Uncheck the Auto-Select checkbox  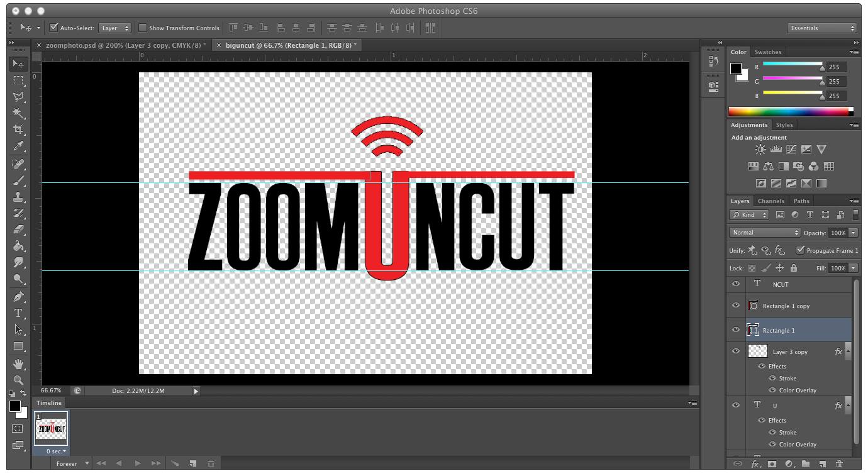tap(54, 28)
